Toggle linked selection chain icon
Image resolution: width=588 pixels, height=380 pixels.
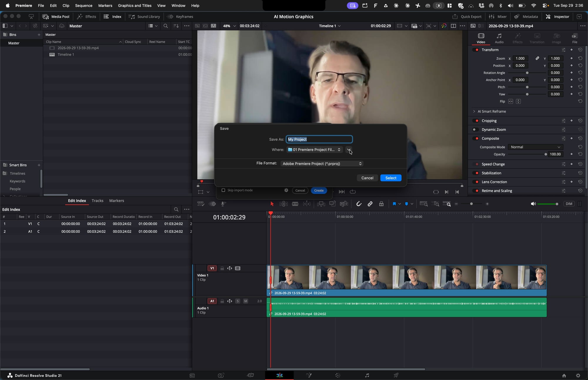(x=370, y=204)
